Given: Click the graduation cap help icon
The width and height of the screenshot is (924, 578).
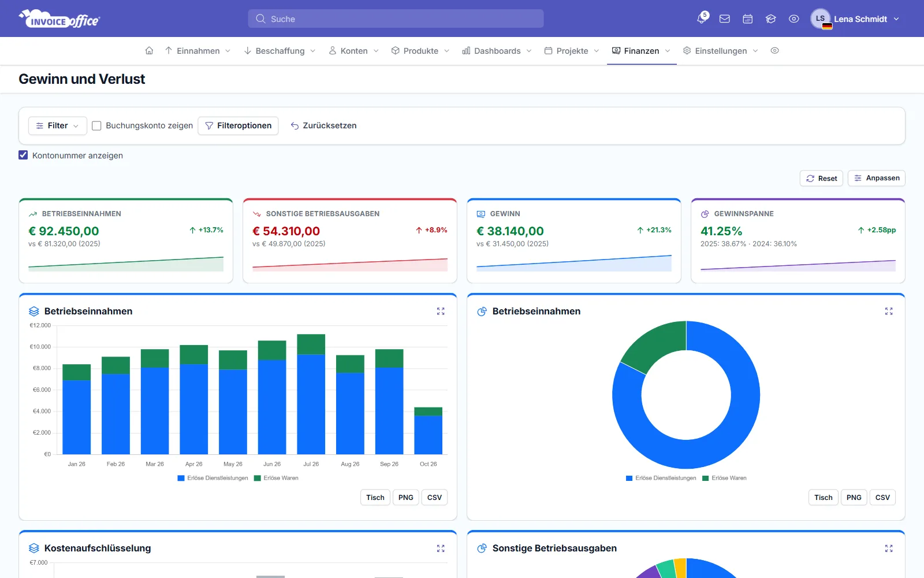Looking at the screenshot, I should point(771,19).
